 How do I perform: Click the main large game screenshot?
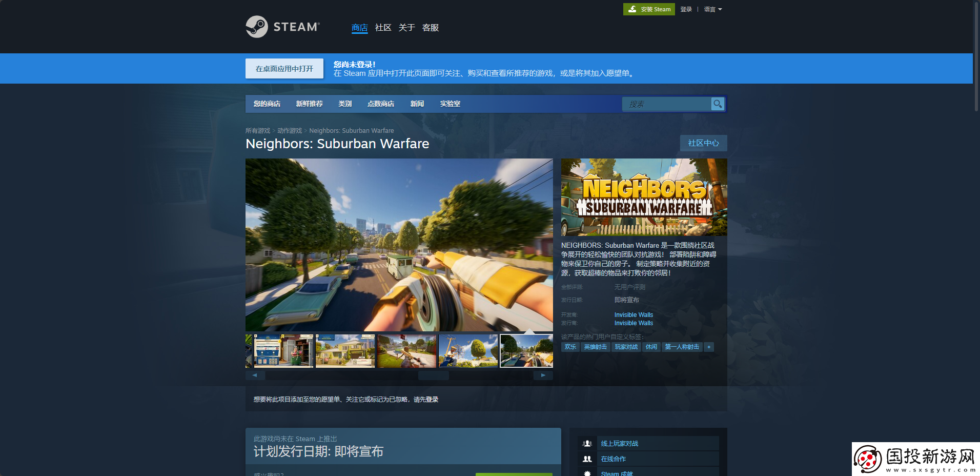point(399,245)
